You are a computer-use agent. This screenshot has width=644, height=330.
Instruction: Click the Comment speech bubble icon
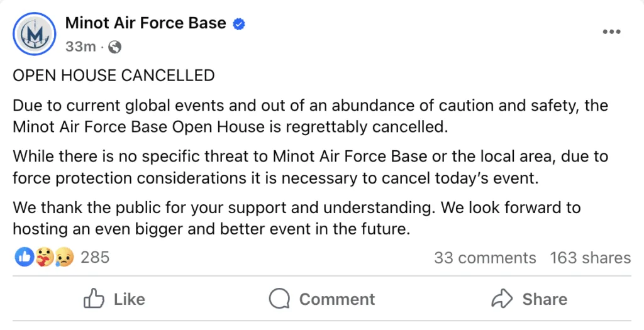279,299
